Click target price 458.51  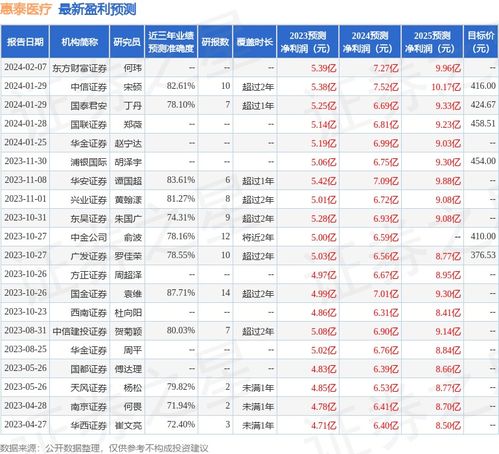[x=483, y=124]
